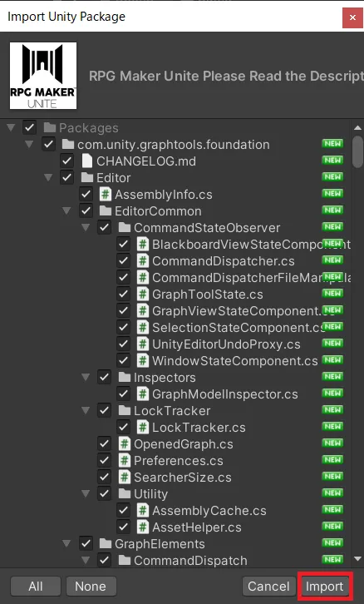The width and height of the screenshot is (364, 604).
Task: Click the folder icon beside Inspectors
Action: (x=124, y=377)
